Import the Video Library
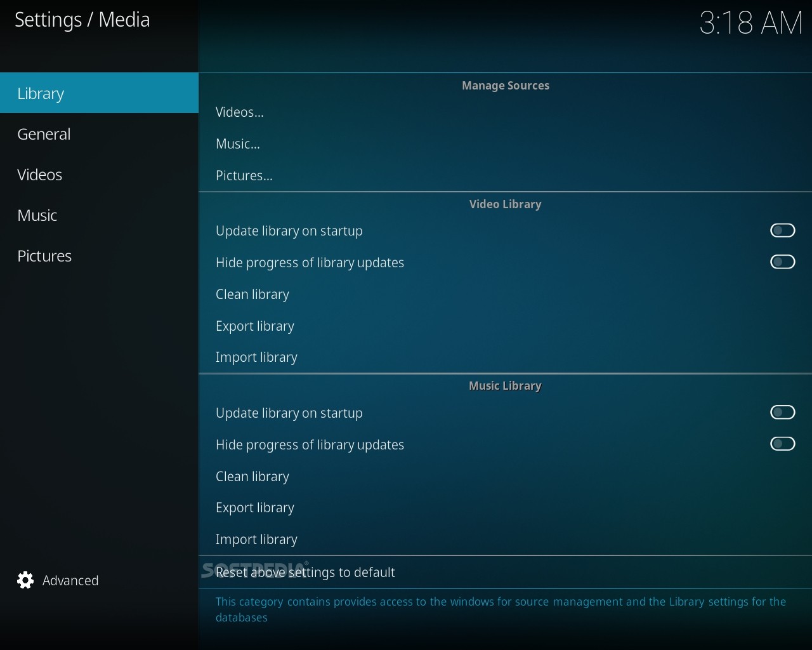The image size is (812, 650). 505,357
